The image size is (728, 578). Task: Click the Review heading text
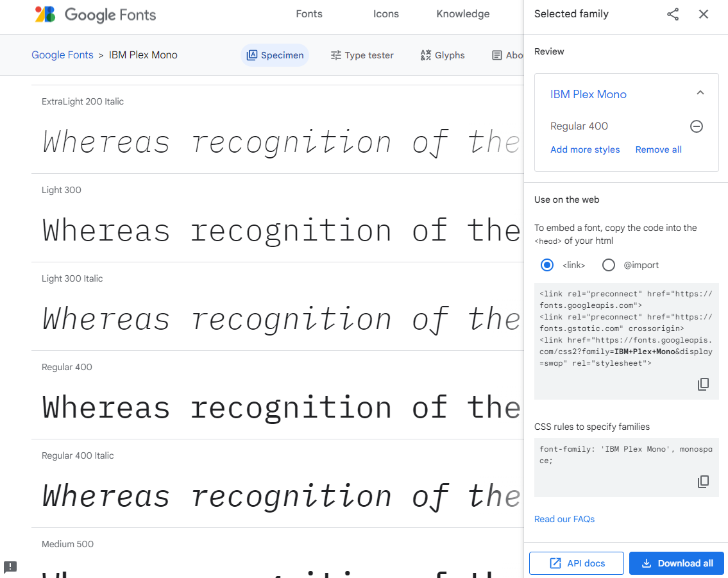pos(549,51)
